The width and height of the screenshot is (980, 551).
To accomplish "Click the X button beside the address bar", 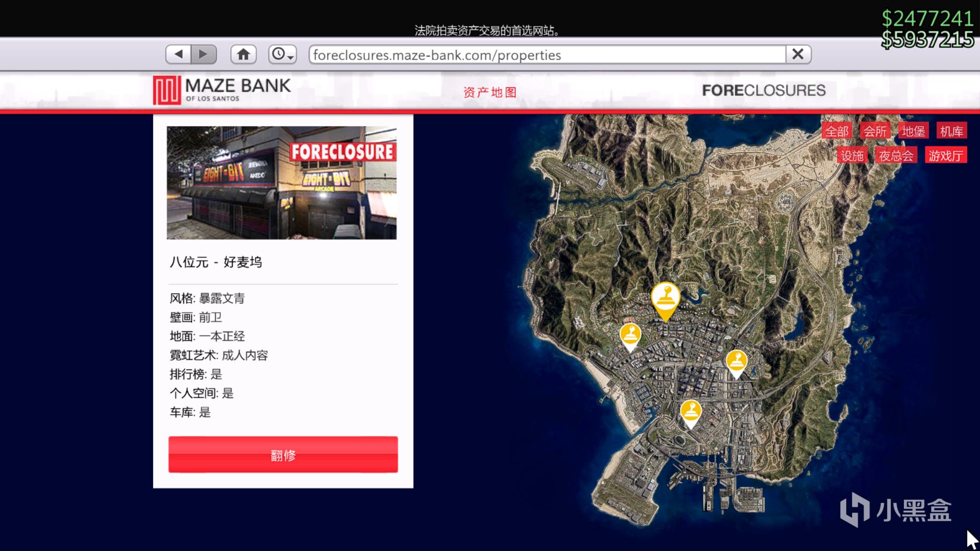I will pos(798,54).
